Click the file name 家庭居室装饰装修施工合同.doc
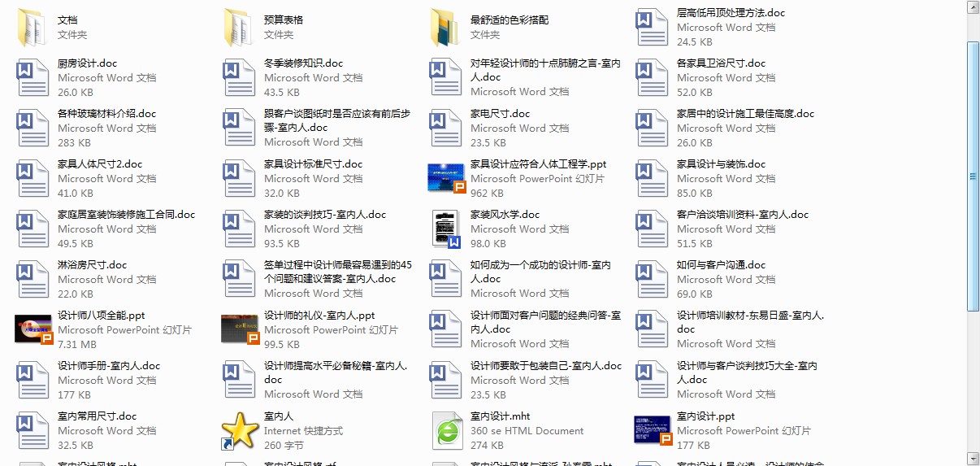The width and height of the screenshot is (980, 466). (x=126, y=215)
